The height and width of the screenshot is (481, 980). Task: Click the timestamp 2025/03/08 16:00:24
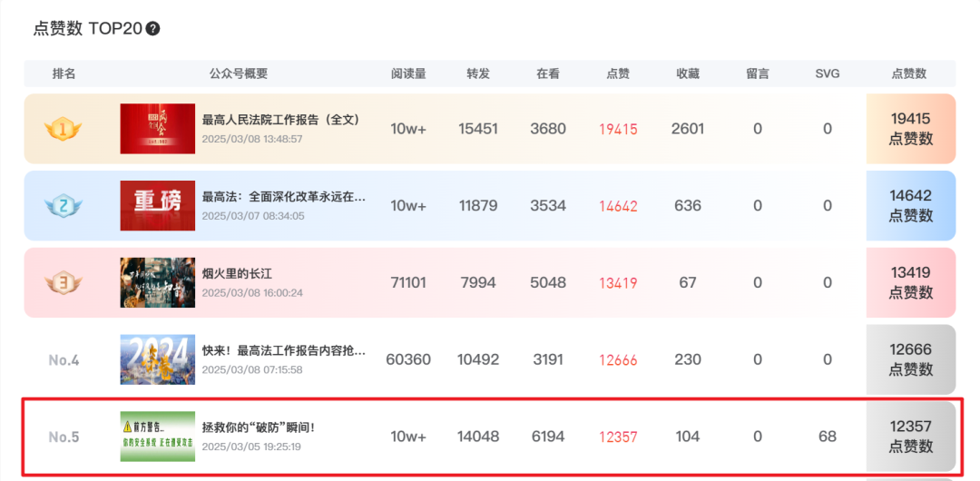pos(252,293)
